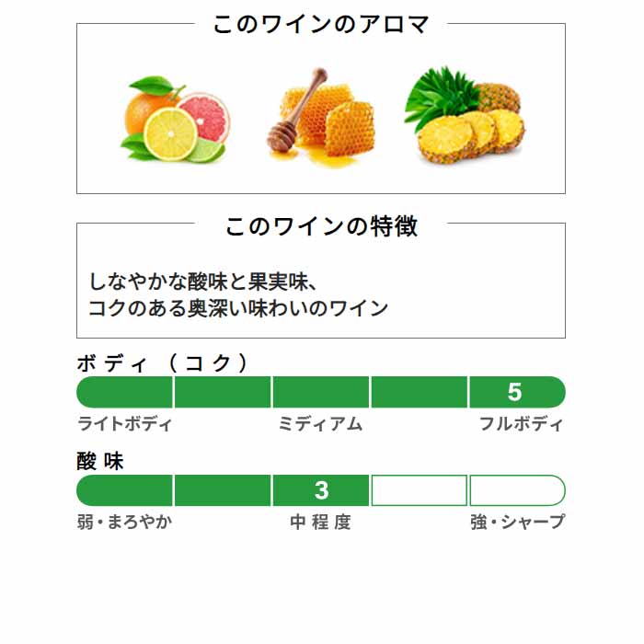Click the first filled acidity segment
Screen dimensions: 644x644
[x=124, y=490]
